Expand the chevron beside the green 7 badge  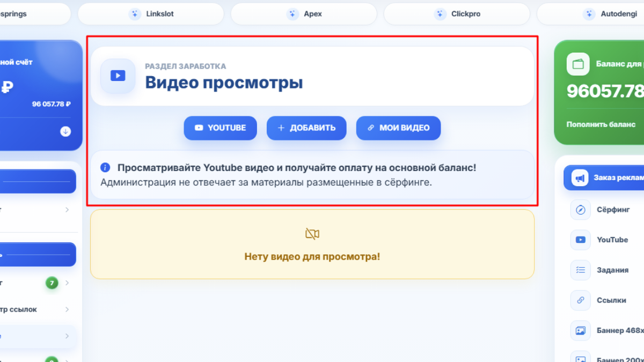click(67, 283)
